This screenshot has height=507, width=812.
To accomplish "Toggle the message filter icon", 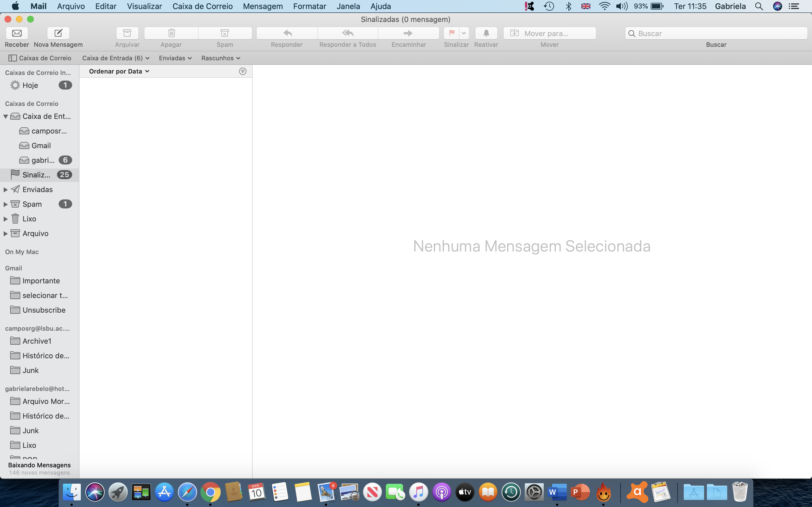I will pos(242,72).
